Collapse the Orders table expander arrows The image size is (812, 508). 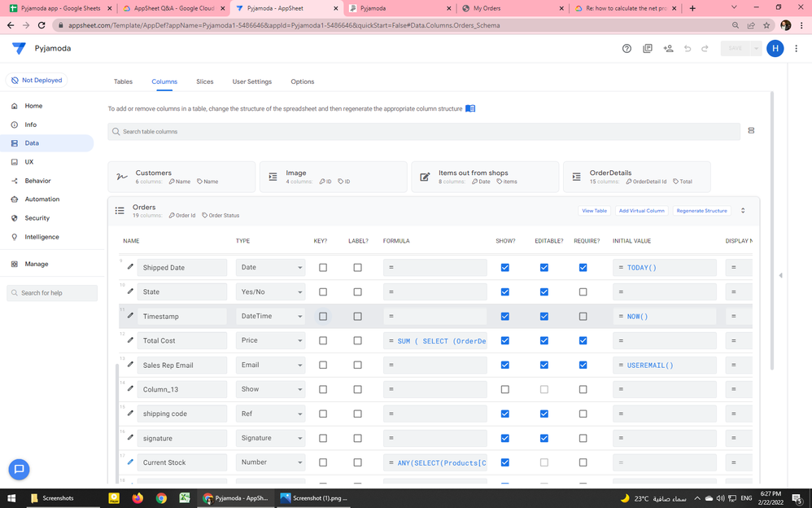(743, 211)
